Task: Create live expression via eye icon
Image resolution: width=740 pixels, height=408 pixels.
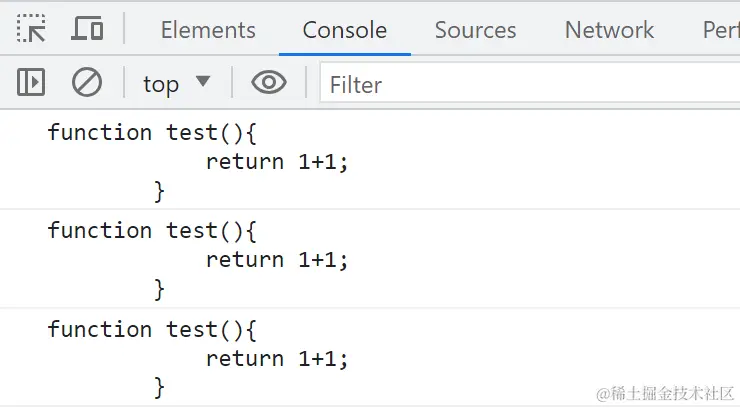Action: coord(268,83)
